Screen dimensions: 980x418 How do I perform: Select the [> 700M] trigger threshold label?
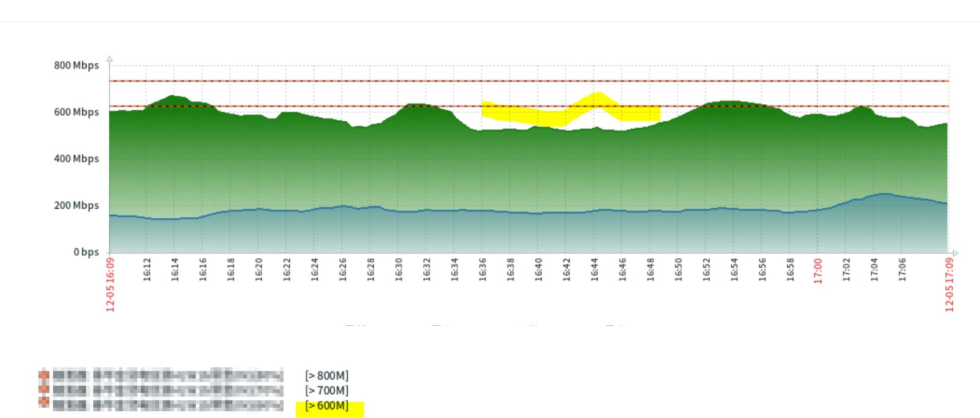point(327,391)
